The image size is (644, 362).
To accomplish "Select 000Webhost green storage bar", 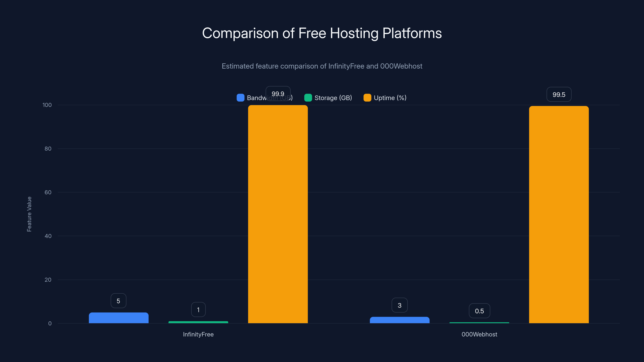I will pos(479,323).
